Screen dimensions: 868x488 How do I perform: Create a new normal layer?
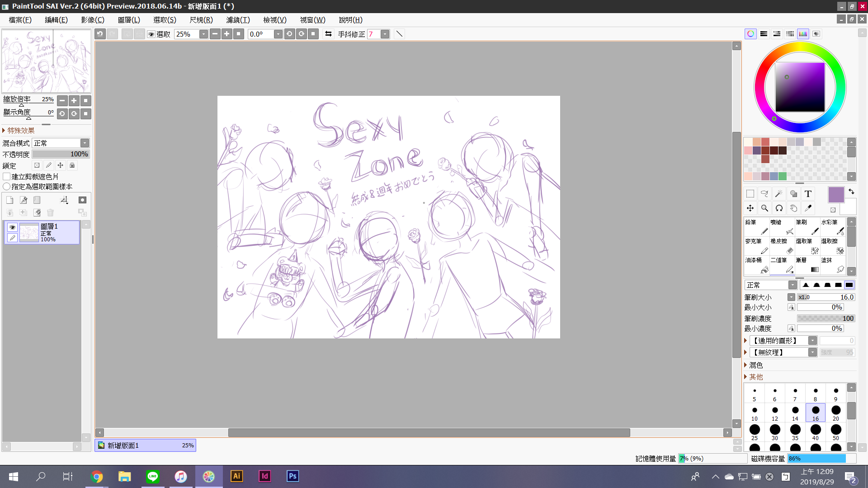(x=10, y=200)
